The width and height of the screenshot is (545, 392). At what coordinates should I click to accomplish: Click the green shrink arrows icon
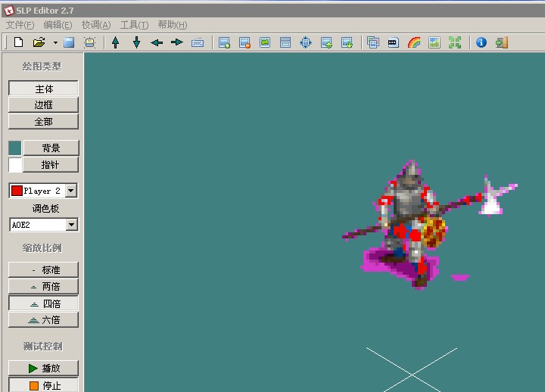point(455,42)
